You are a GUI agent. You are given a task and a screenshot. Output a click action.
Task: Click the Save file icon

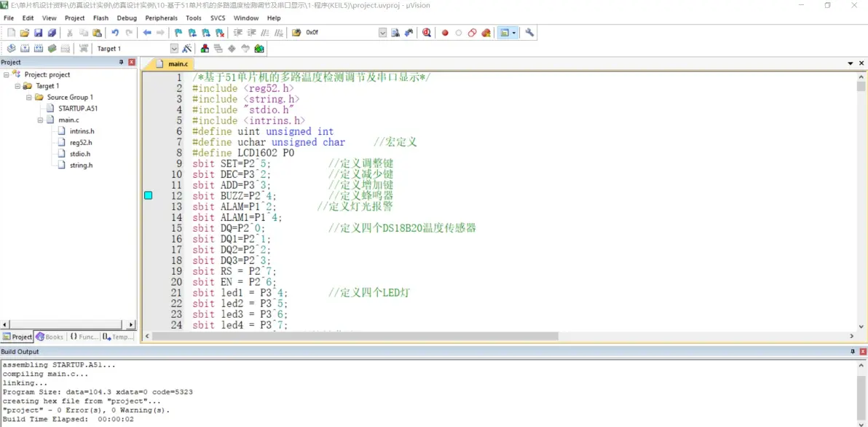click(x=39, y=33)
